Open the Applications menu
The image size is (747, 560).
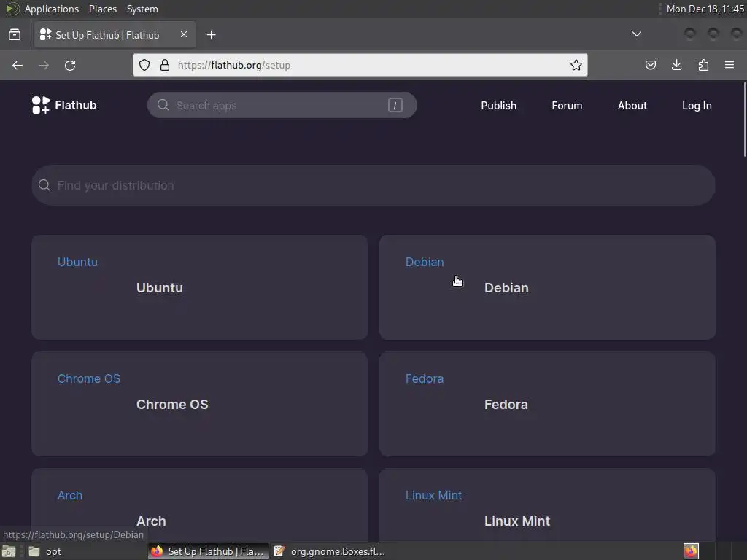[x=52, y=9]
